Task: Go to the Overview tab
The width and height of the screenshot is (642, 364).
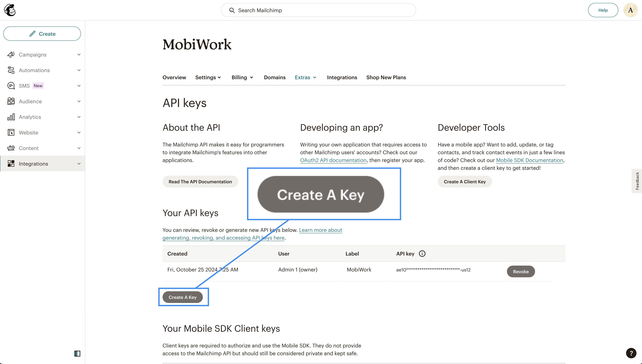Action: coord(174,77)
